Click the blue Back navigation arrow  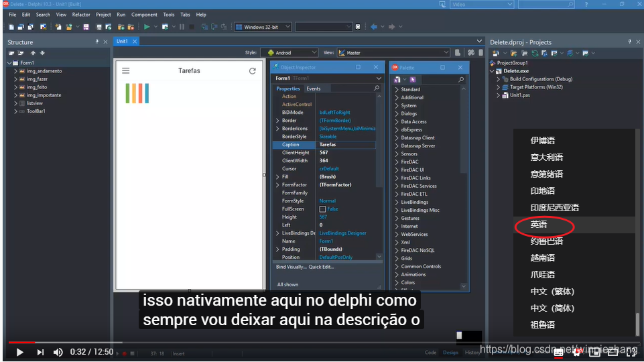(374, 27)
